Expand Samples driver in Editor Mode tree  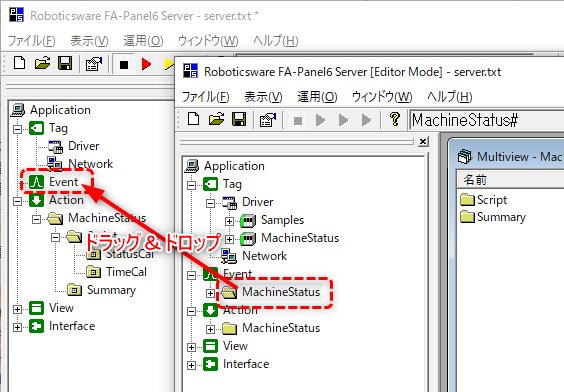229,221
